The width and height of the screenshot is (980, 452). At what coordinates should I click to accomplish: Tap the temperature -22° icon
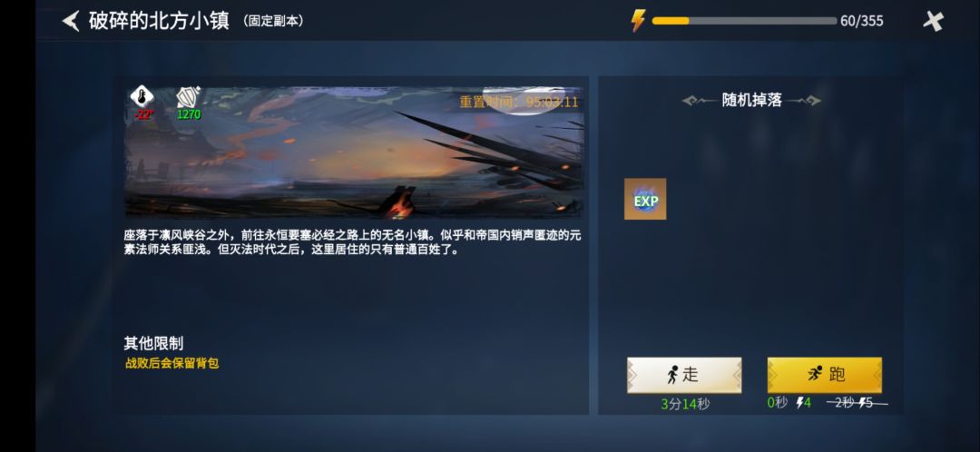pos(142,97)
